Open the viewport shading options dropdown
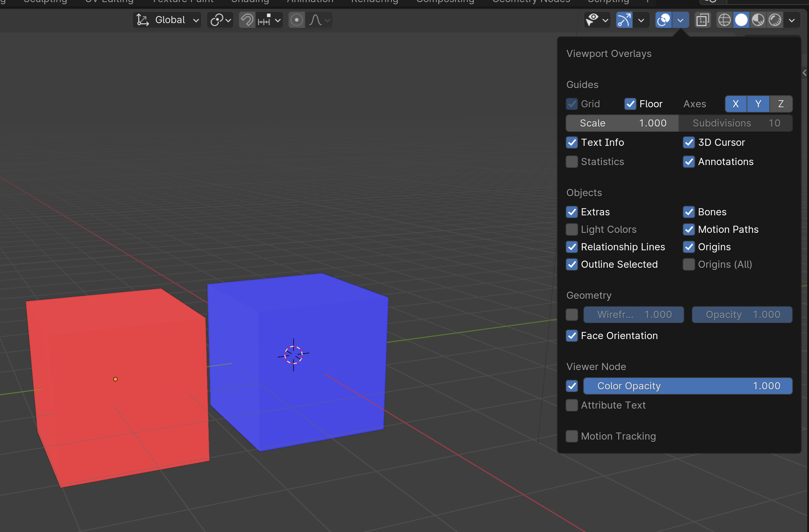 [x=792, y=20]
